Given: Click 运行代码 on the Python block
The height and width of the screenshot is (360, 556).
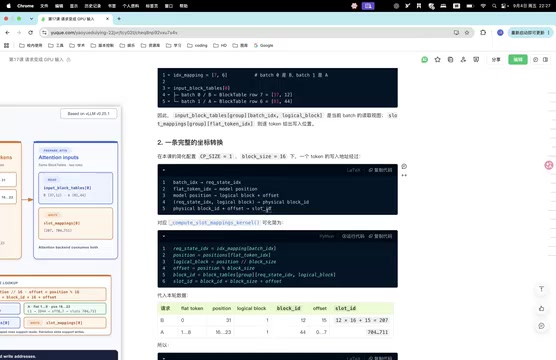Looking at the screenshot, I should (x=353, y=236).
